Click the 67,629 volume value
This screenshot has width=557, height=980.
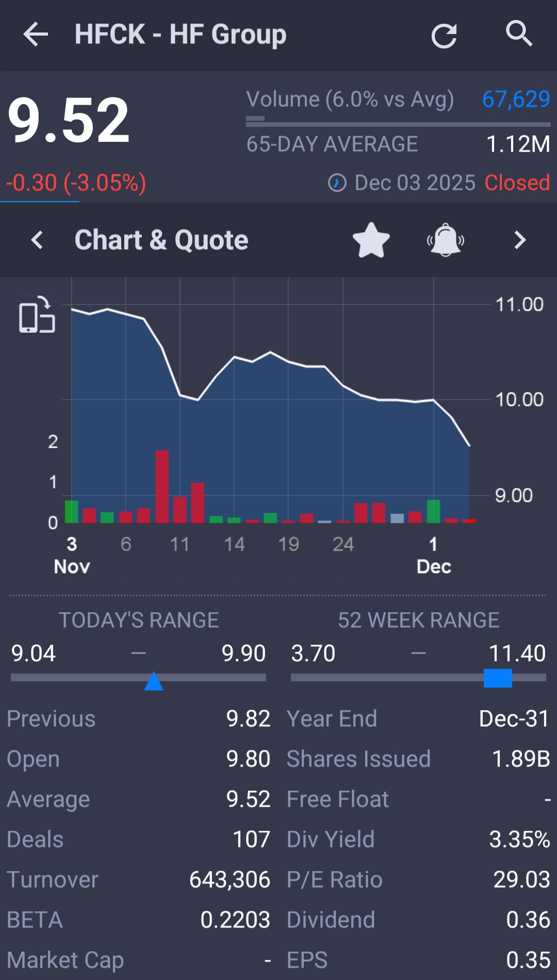click(x=516, y=99)
